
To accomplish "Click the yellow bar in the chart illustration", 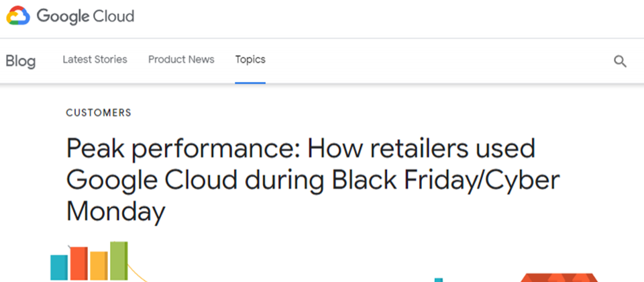I will coord(99,266).
